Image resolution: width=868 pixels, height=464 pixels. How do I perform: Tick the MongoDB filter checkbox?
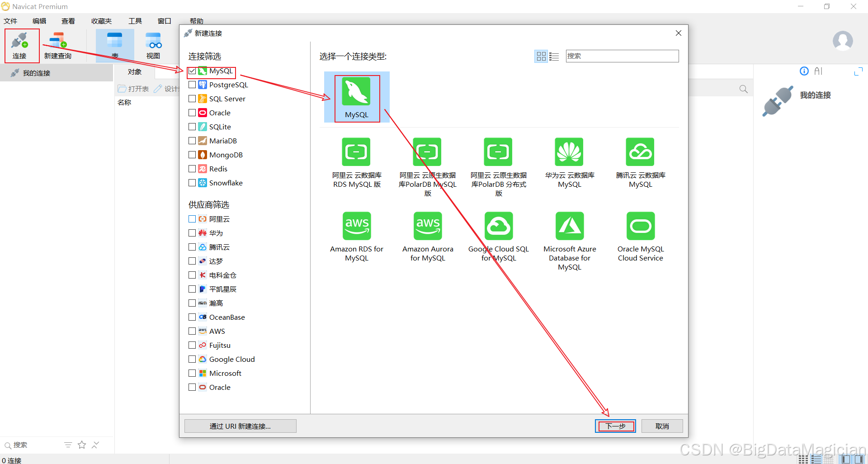(x=193, y=155)
